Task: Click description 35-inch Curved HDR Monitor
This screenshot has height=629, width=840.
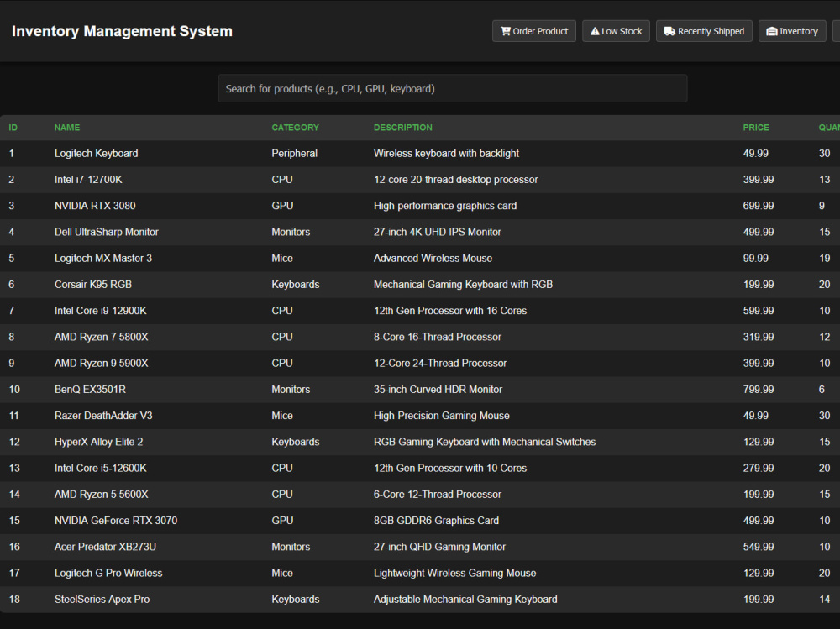Action: click(x=438, y=390)
